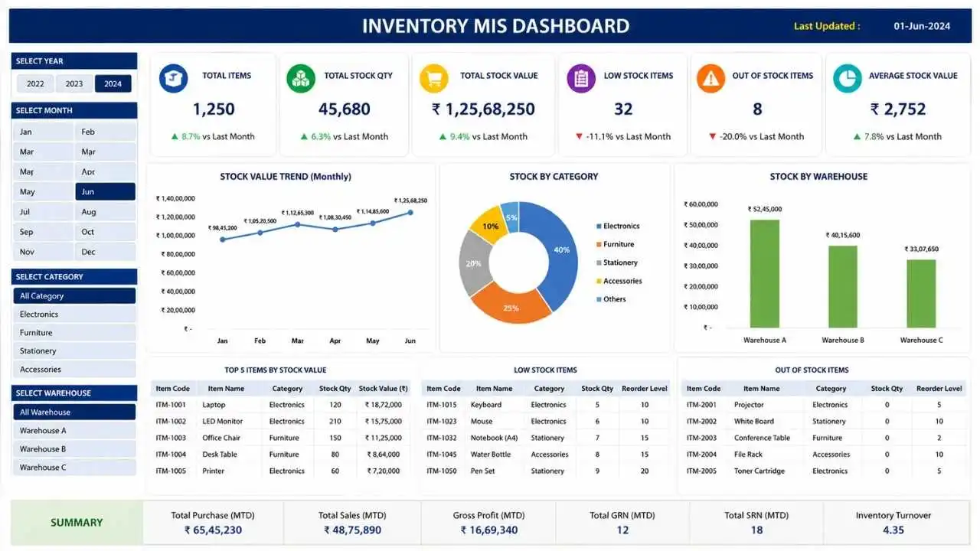Click the red down arrow for -11.1%
Viewport: 980px width, 551px height.
(580, 137)
